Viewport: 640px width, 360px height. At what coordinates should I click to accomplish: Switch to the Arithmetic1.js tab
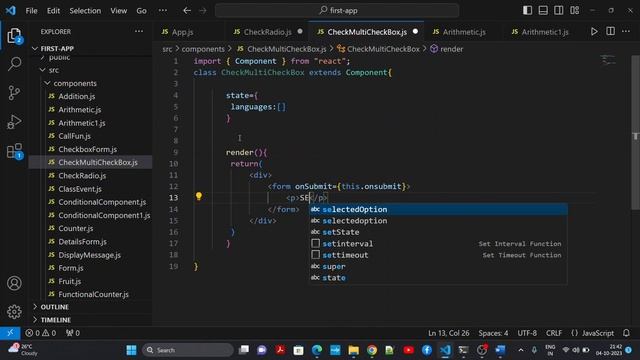pyautogui.click(x=544, y=32)
